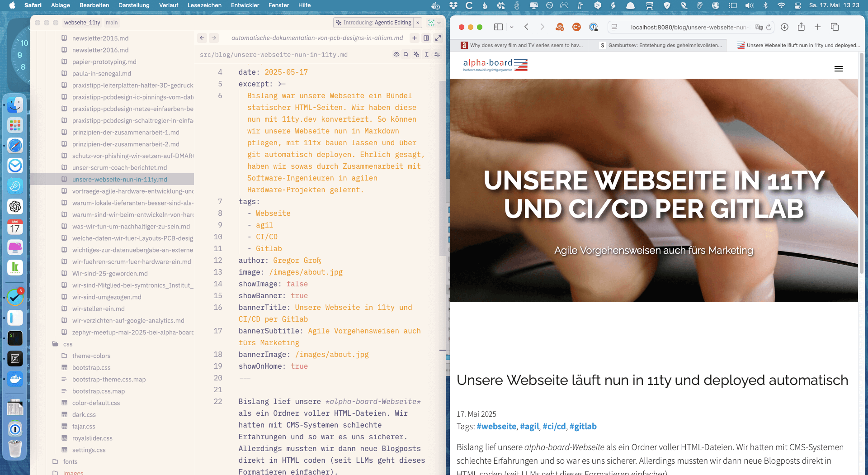The height and width of the screenshot is (475, 868).
Task: Reload the localhost page
Action: [769, 27]
